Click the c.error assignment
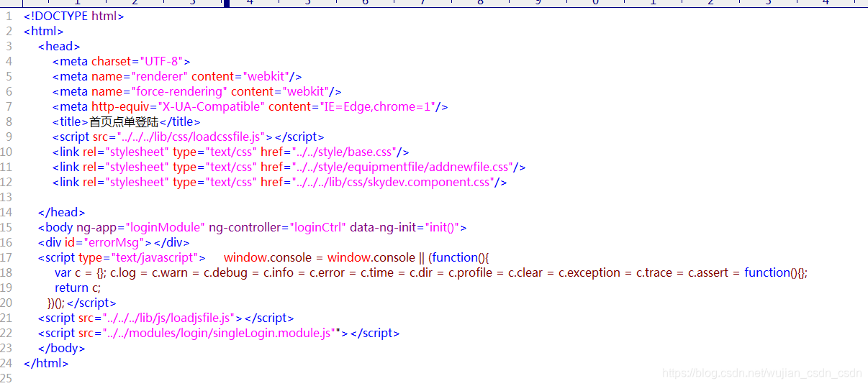868x386 pixels. tap(328, 272)
